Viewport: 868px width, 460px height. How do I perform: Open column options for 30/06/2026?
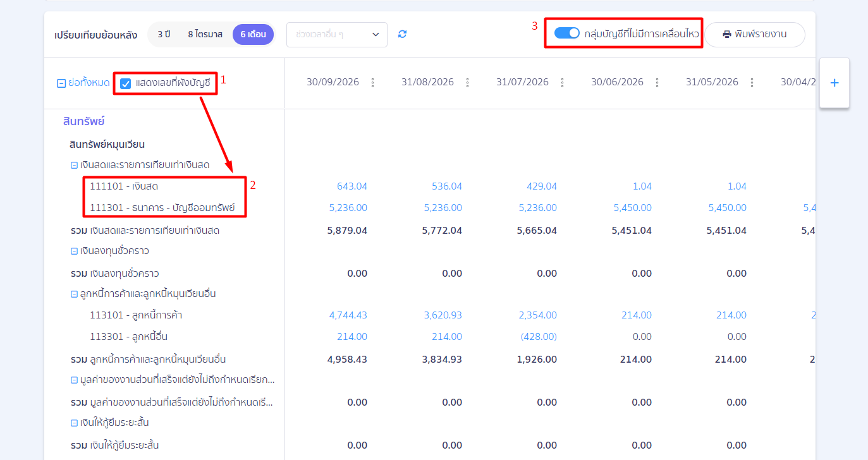[x=657, y=82]
